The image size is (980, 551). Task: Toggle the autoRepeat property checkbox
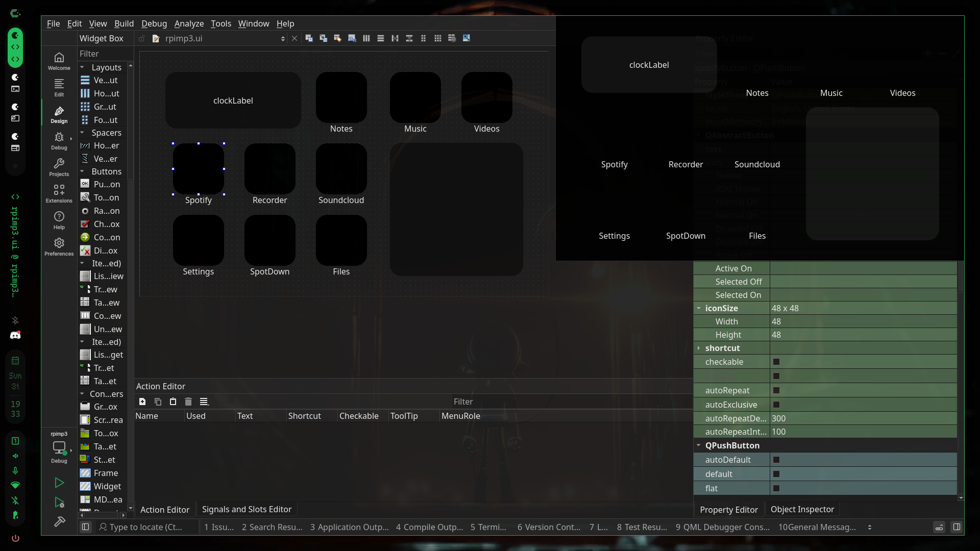coord(776,390)
